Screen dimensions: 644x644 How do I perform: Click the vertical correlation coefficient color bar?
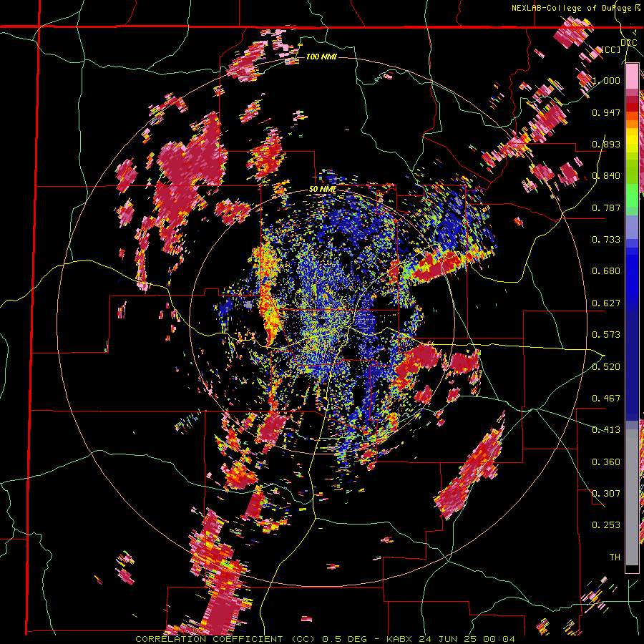click(632, 318)
